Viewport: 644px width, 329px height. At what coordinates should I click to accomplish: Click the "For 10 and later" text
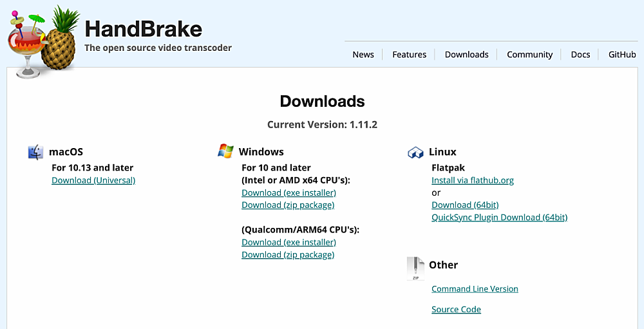pyautogui.click(x=276, y=167)
